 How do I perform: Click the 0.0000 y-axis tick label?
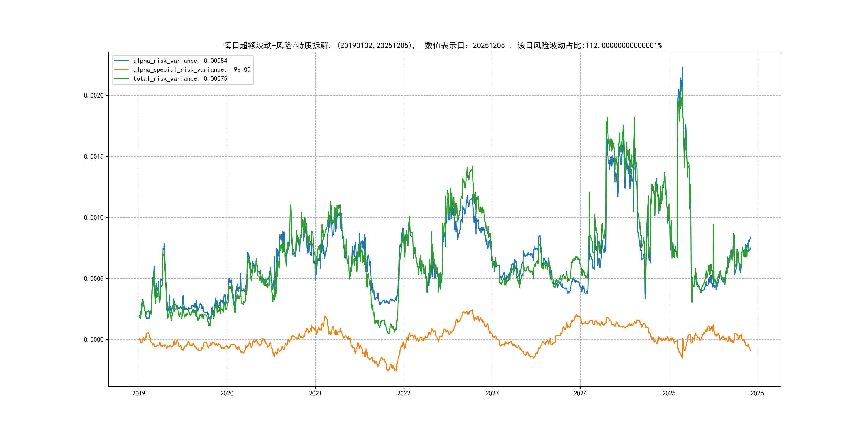pos(94,339)
